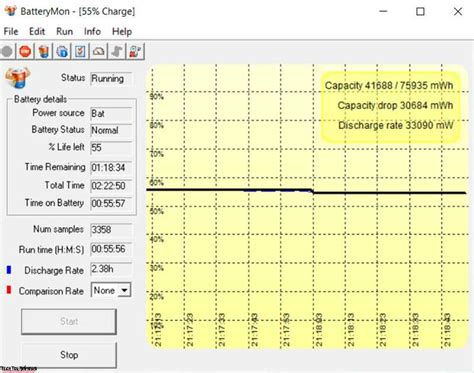Image resolution: width=474 pixels, height=373 pixels.
Task: Click the red Comparison Rate color marker
Action: pos(9,290)
